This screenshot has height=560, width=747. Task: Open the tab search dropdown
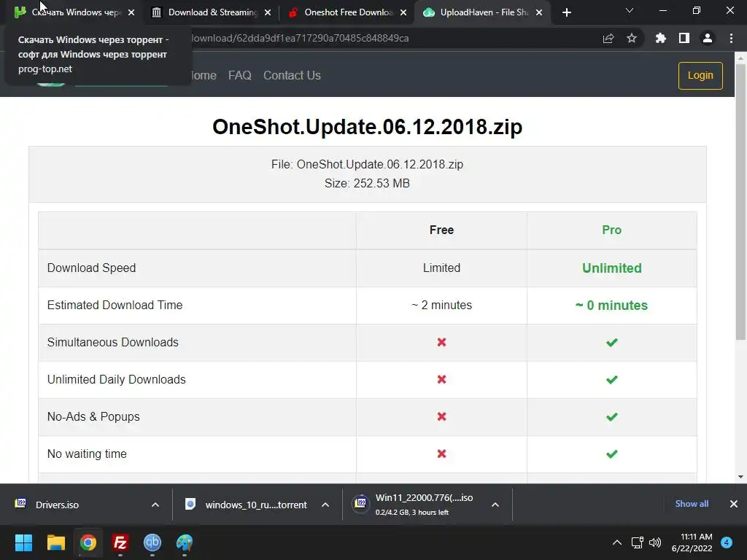click(630, 10)
